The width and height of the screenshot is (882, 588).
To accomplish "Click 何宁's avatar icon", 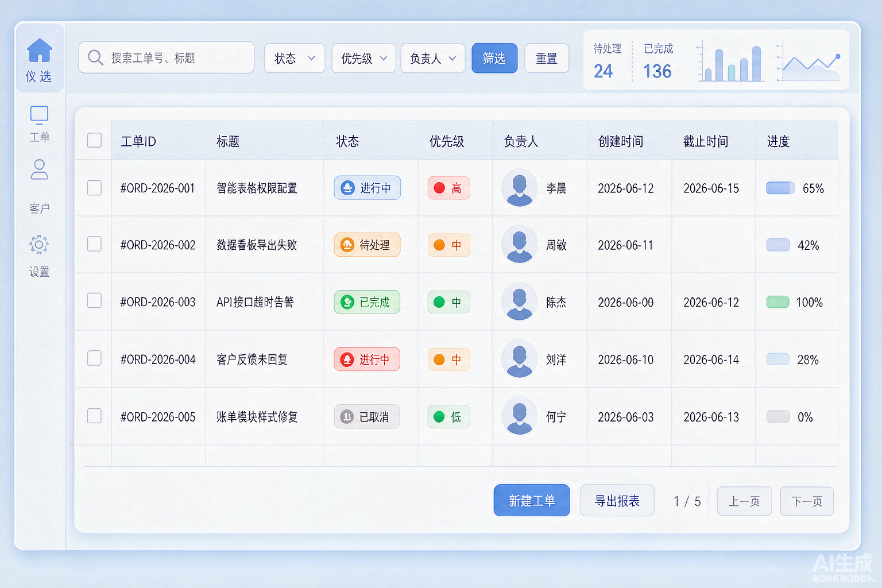I will [x=520, y=416].
